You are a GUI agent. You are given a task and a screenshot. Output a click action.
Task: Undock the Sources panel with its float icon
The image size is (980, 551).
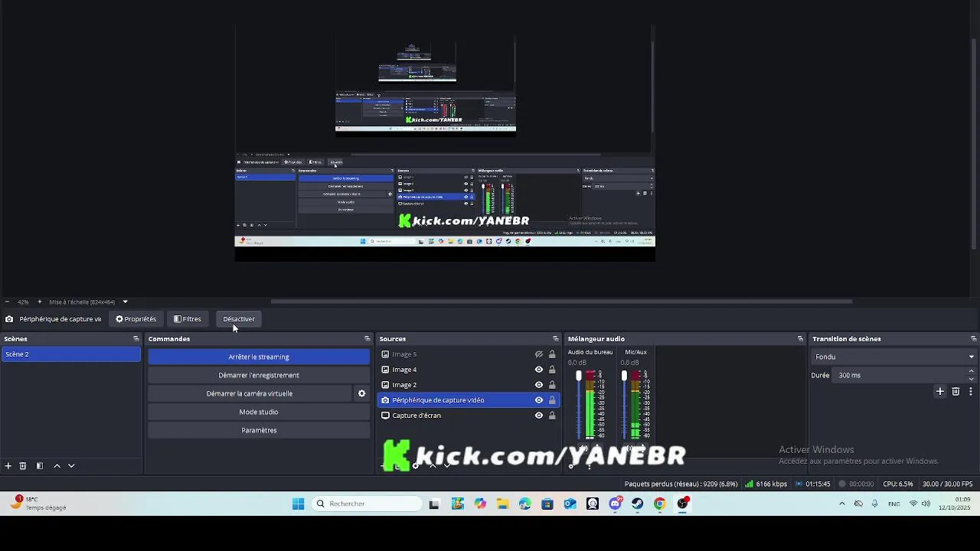(x=556, y=339)
